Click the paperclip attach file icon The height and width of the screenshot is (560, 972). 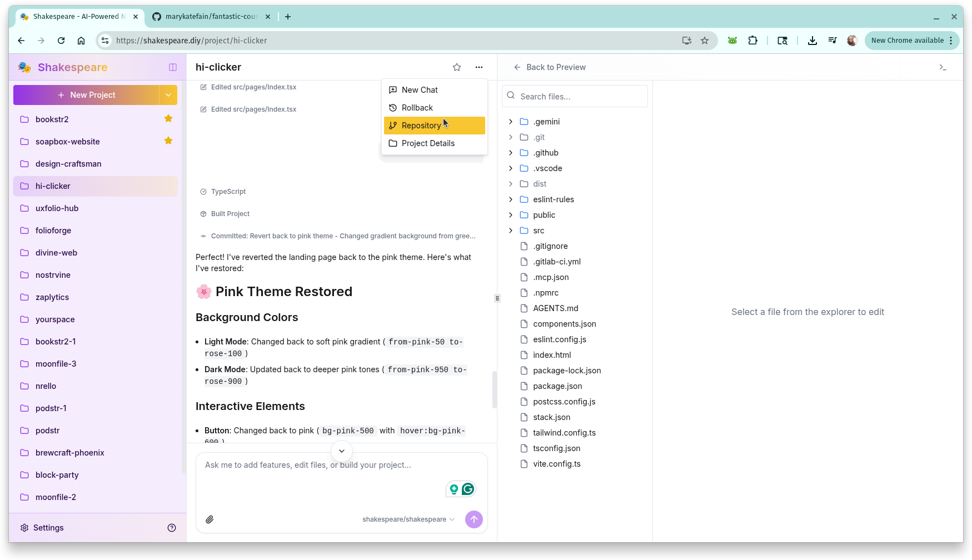[x=210, y=519]
